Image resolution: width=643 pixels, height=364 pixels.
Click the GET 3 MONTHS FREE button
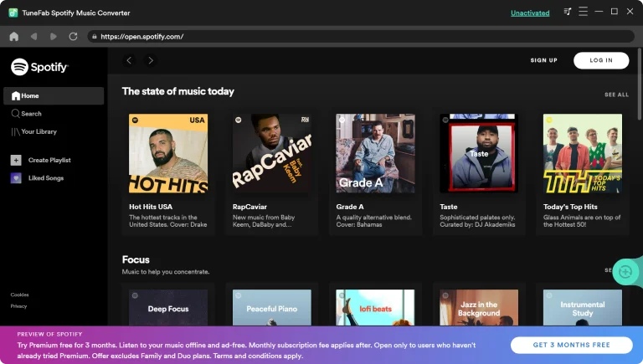(x=571, y=346)
